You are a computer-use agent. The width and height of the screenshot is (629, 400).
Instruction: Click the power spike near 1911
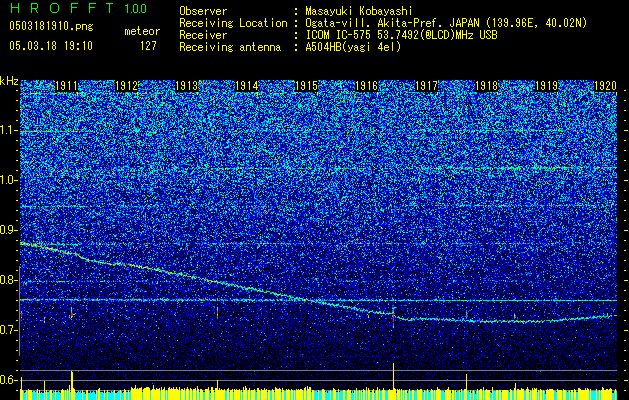tap(72, 380)
